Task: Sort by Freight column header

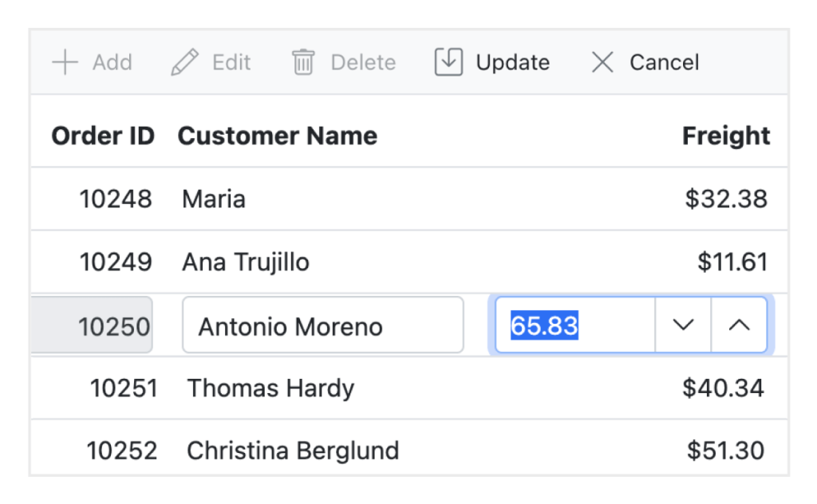Action: pyautogui.click(x=726, y=136)
